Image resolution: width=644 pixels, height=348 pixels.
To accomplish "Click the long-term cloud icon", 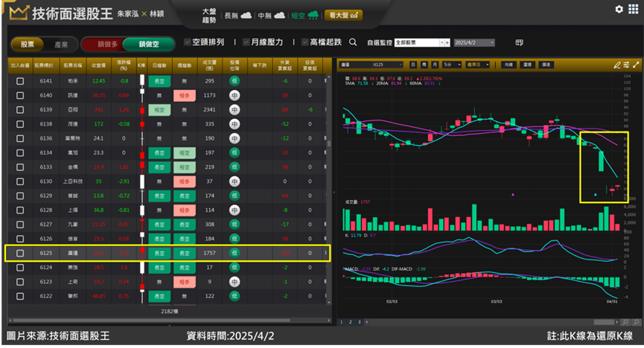I will pyautogui.click(x=246, y=15).
